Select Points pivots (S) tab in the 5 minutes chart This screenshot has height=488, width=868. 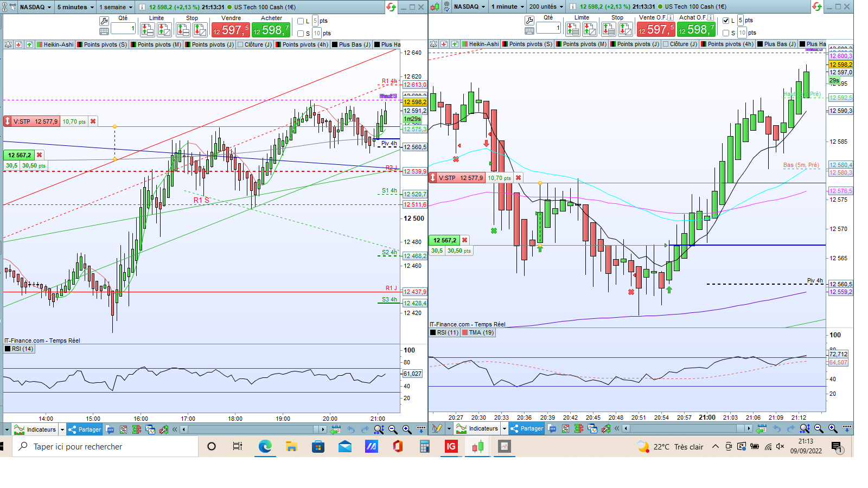click(x=102, y=44)
